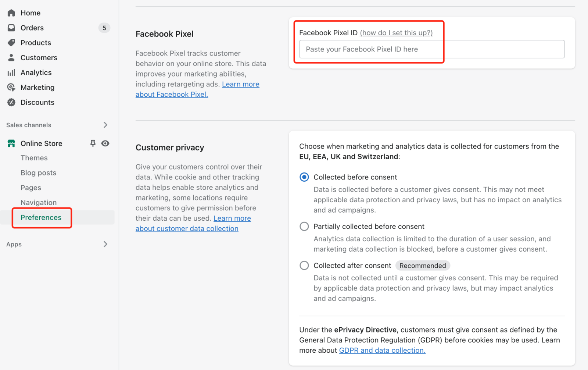
Task: Expand the Sales channels section chevron
Action: (x=105, y=125)
